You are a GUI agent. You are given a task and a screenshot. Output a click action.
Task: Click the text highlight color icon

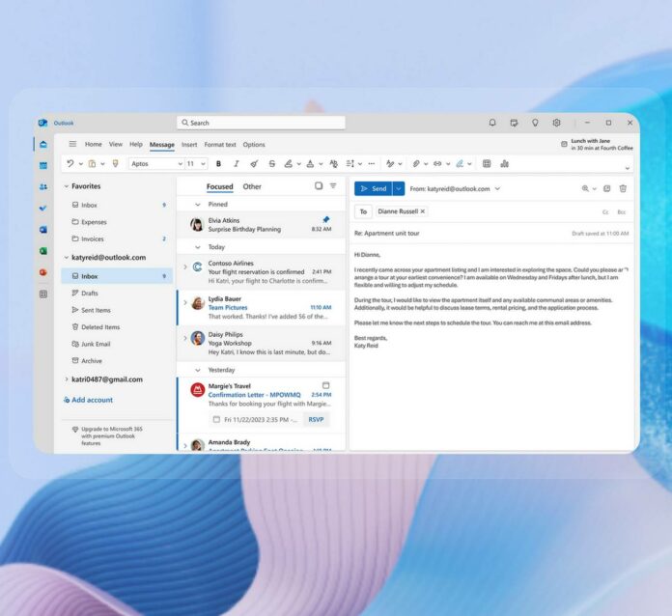(289, 164)
